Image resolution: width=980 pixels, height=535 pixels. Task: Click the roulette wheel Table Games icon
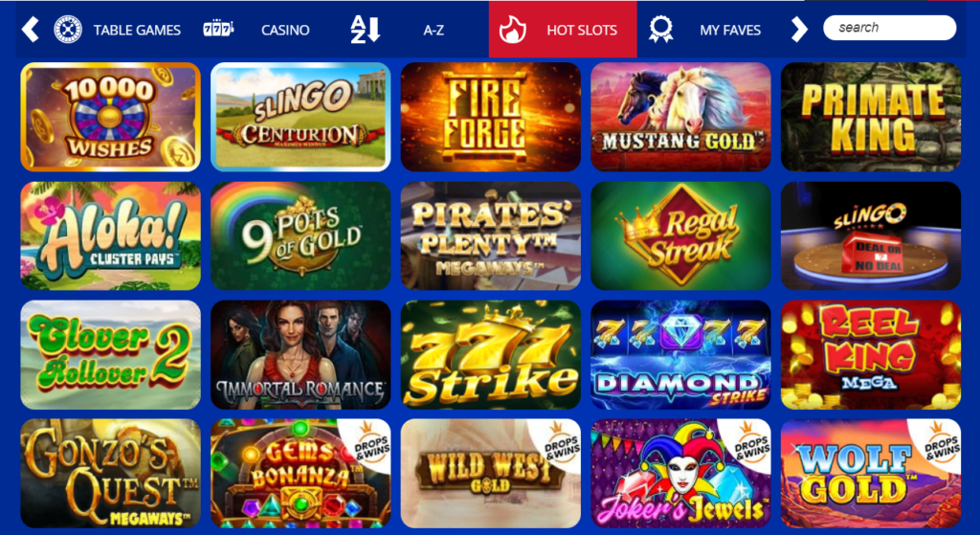tap(68, 30)
